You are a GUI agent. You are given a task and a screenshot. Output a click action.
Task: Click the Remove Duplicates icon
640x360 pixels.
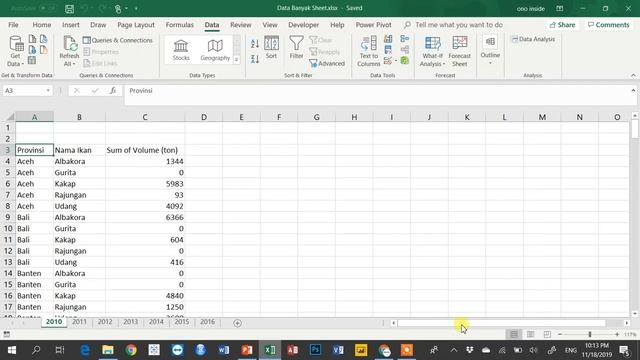[388, 50]
